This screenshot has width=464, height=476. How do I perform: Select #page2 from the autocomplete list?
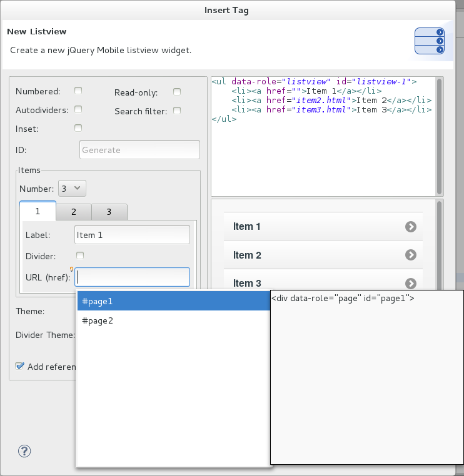[172, 320]
